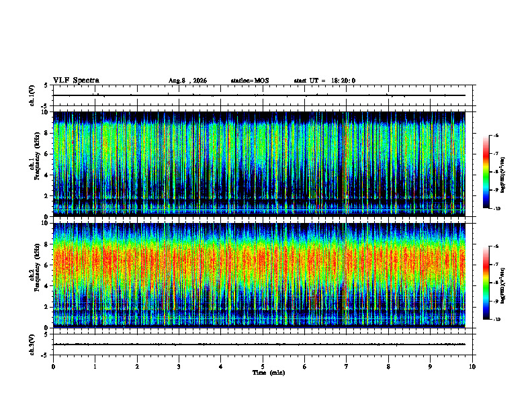This screenshot has width=532, height=411.
Task: Click the "6" kHz tick of ch.1 spectrogram
Action: click(x=47, y=154)
